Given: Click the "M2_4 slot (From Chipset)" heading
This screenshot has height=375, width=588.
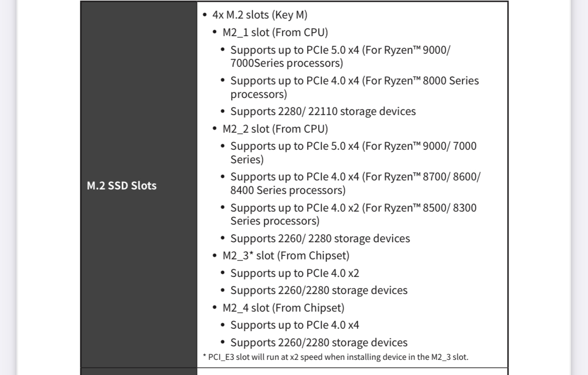Looking at the screenshot, I should coord(283,308).
